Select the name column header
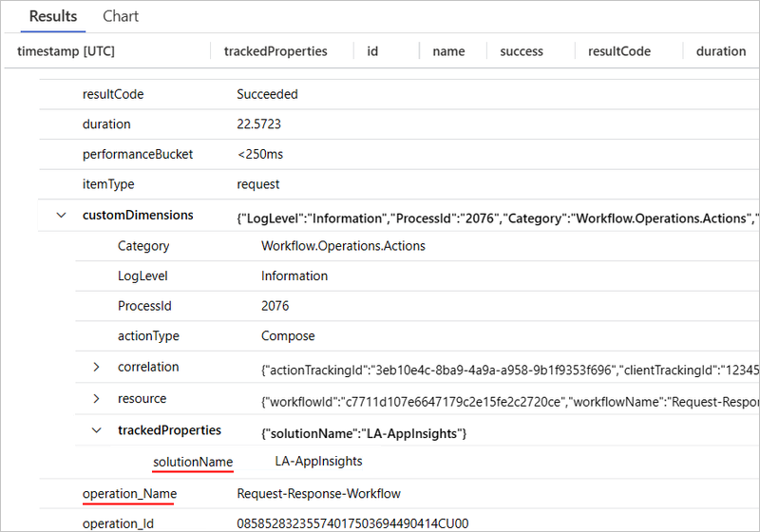This screenshot has width=760, height=532. [x=448, y=51]
